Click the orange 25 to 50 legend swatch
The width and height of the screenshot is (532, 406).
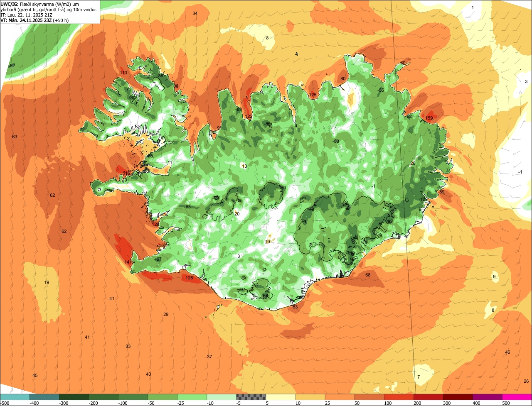(x=340, y=397)
